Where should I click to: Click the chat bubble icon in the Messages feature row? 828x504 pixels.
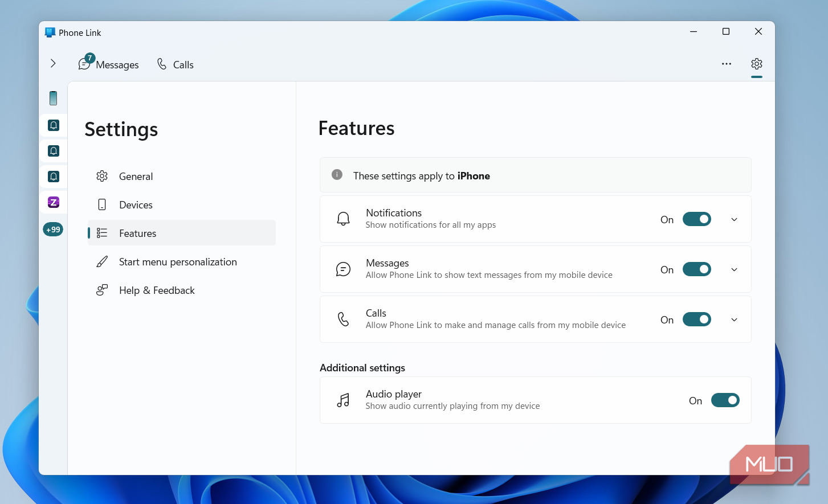(x=343, y=269)
